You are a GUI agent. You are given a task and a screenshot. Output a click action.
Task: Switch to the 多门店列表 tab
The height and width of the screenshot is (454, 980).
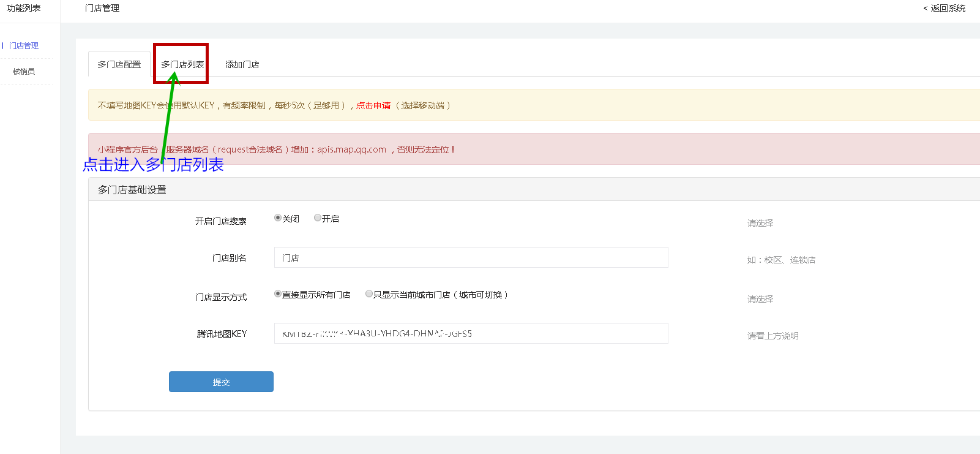click(182, 64)
